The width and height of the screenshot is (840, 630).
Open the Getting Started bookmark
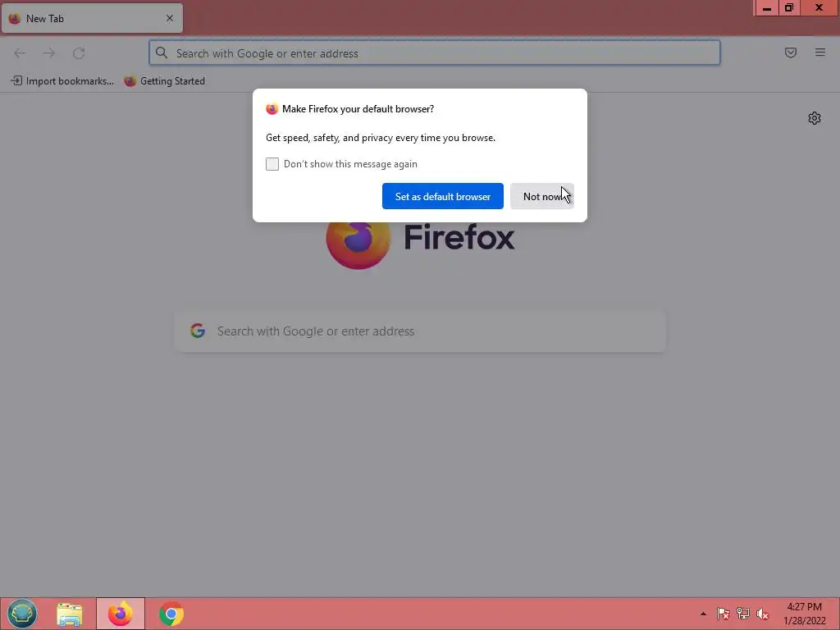coord(164,81)
